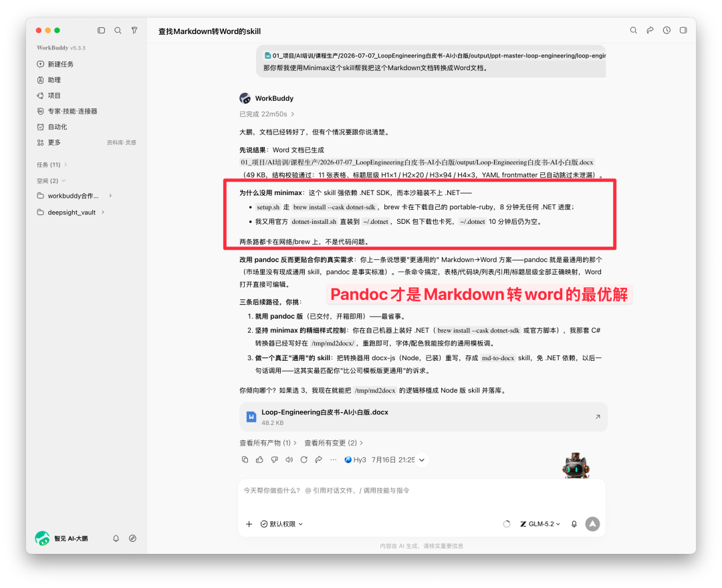Open the 自动化 automation section

(52, 126)
